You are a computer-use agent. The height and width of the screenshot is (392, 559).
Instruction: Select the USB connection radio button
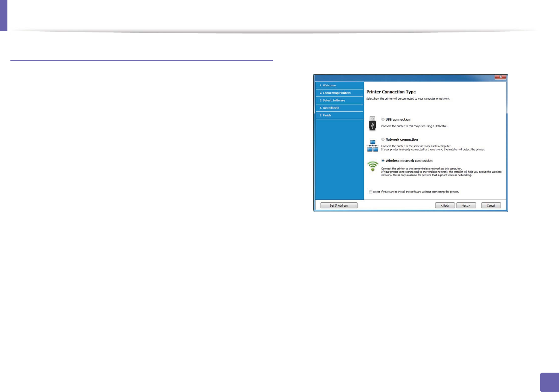[x=383, y=120]
